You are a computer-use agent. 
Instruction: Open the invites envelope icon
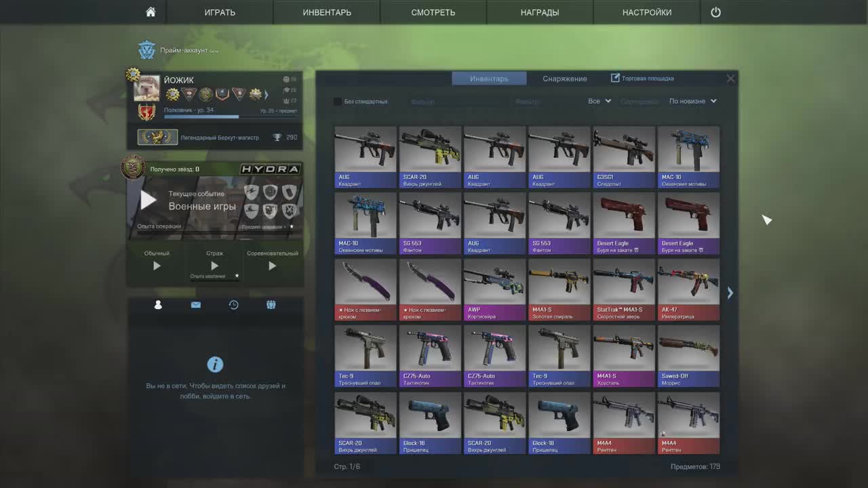click(195, 305)
